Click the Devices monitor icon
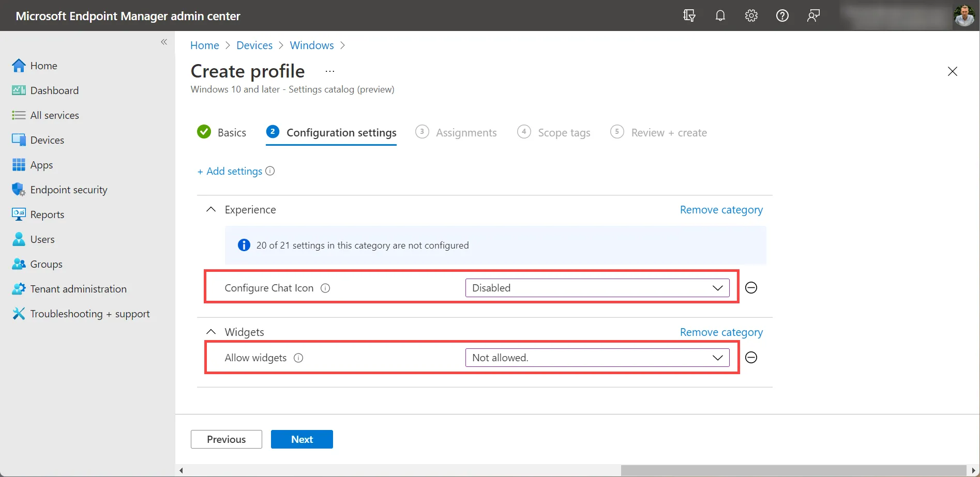Viewport: 980px width, 477px height. (19, 140)
